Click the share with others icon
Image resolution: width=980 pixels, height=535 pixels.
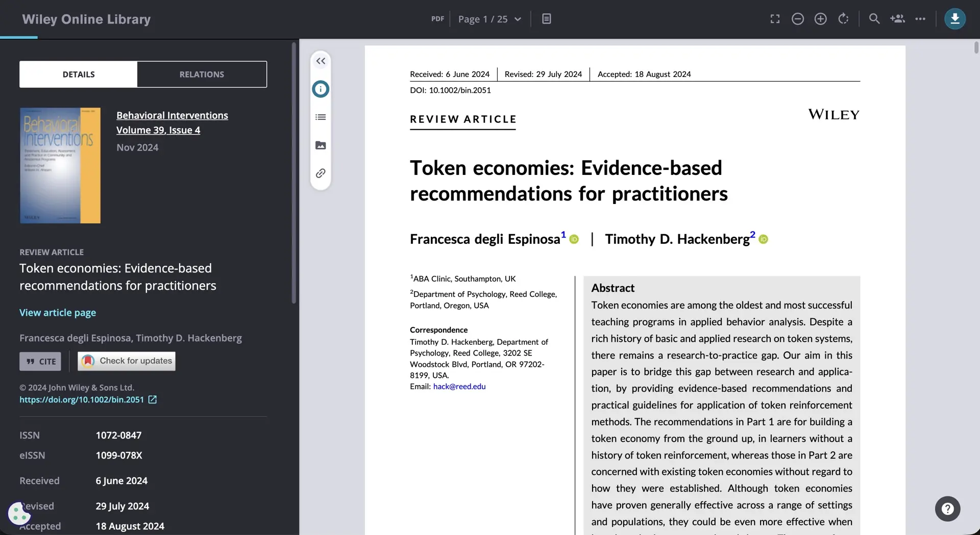pos(897,19)
